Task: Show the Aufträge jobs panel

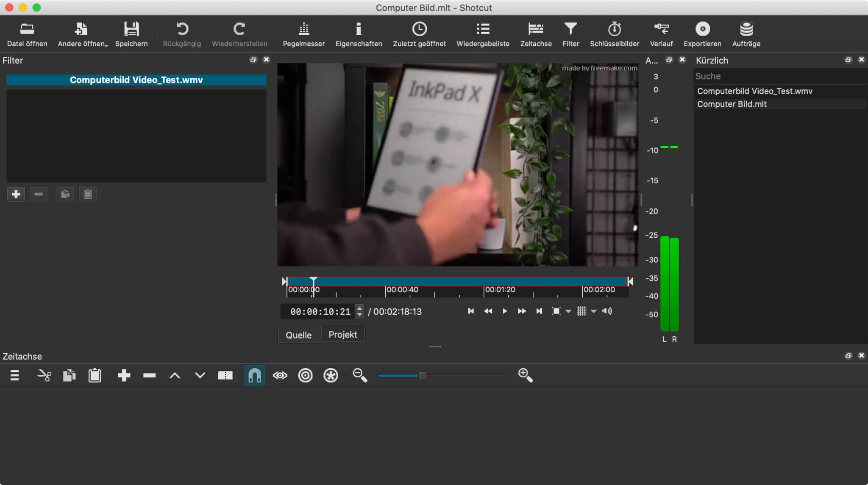Action: coord(745,34)
